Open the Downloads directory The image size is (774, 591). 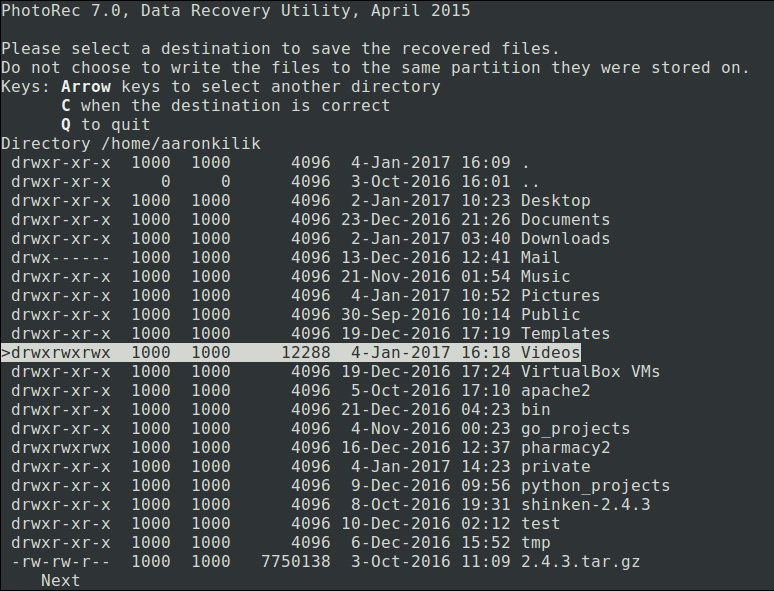click(565, 239)
